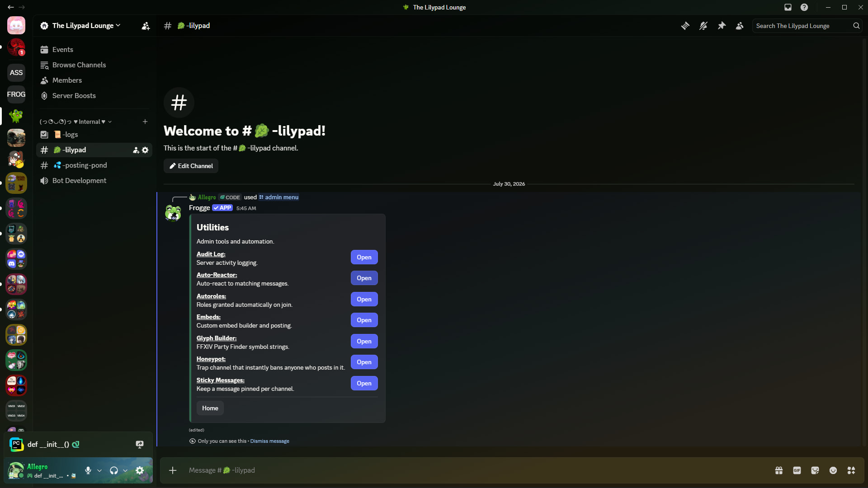Open the Honeypot utility
This screenshot has width=868, height=488.
point(364,362)
